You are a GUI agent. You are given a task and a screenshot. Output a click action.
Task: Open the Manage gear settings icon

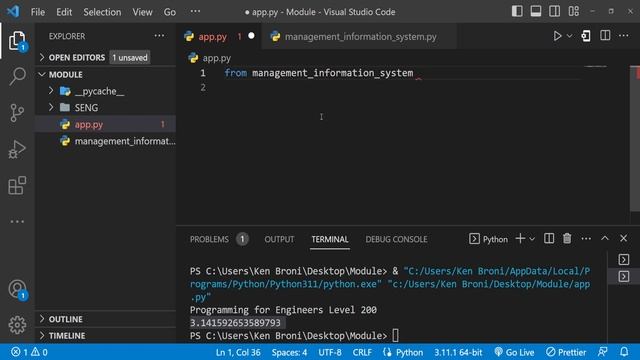click(17, 325)
